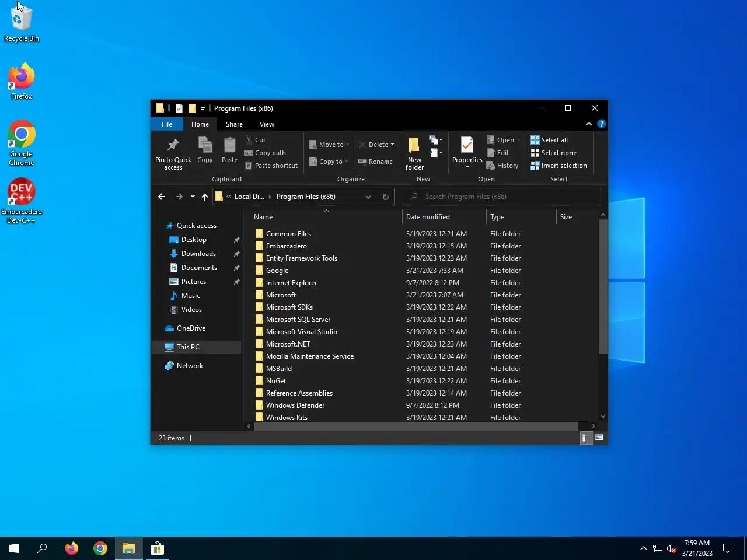The image size is (747, 560).
Task: Switch to large thumbnails view icon
Action: click(599, 437)
